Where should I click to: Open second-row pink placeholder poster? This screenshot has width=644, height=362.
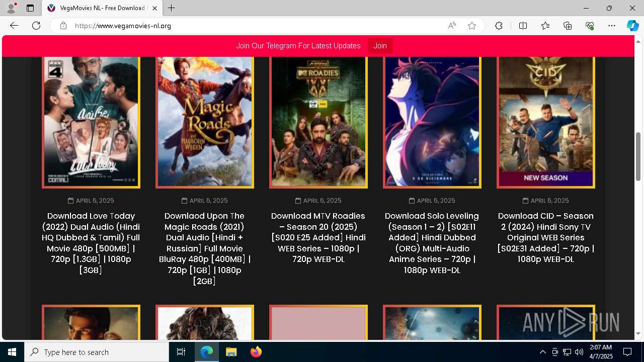pyautogui.click(x=318, y=322)
